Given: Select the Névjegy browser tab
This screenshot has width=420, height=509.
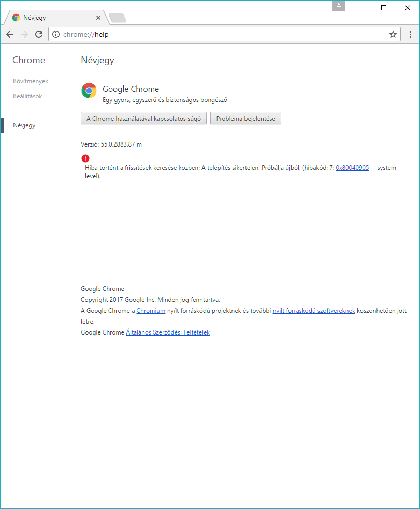Looking at the screenshot, I should click(56, 18).
